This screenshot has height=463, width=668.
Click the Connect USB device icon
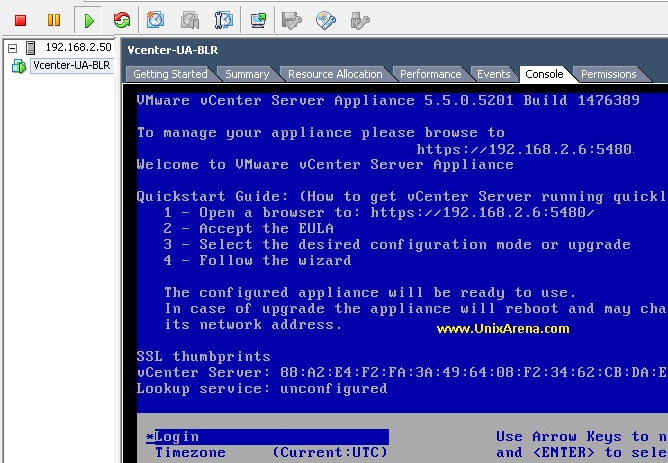coord(360,20)
